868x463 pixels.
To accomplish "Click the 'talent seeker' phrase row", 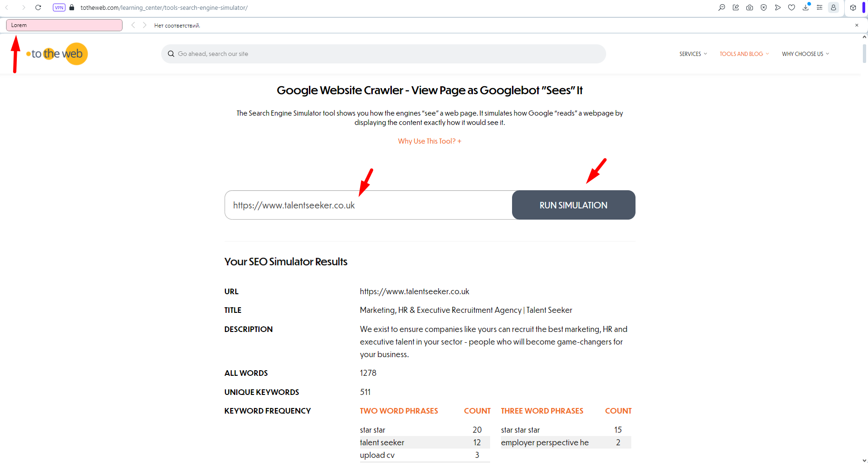I will pos(425,442).
